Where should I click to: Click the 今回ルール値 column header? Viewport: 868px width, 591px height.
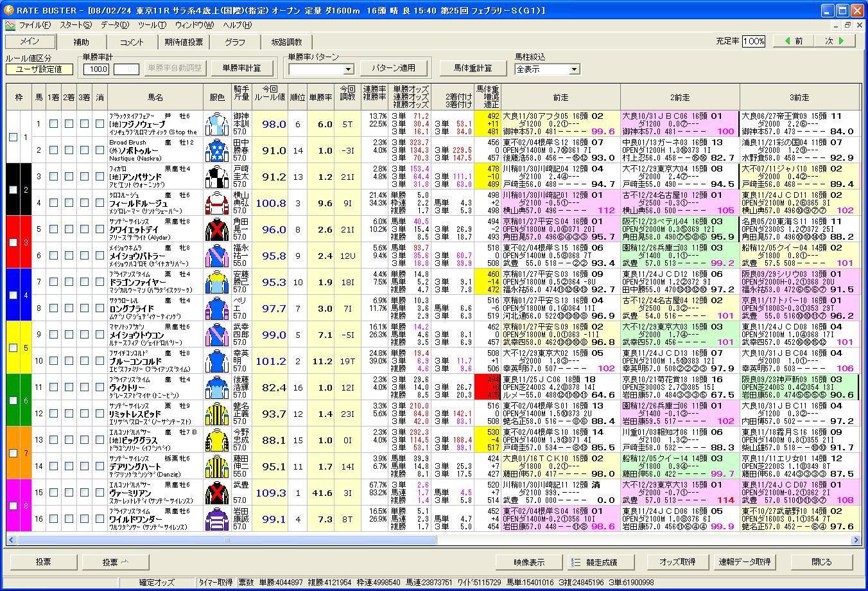tap(270, 97)
